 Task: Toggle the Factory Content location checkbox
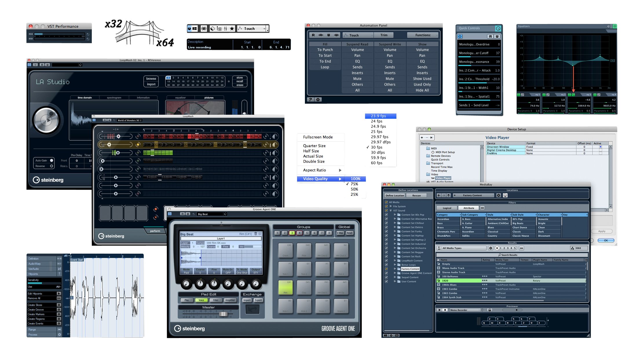coord(386,269)
